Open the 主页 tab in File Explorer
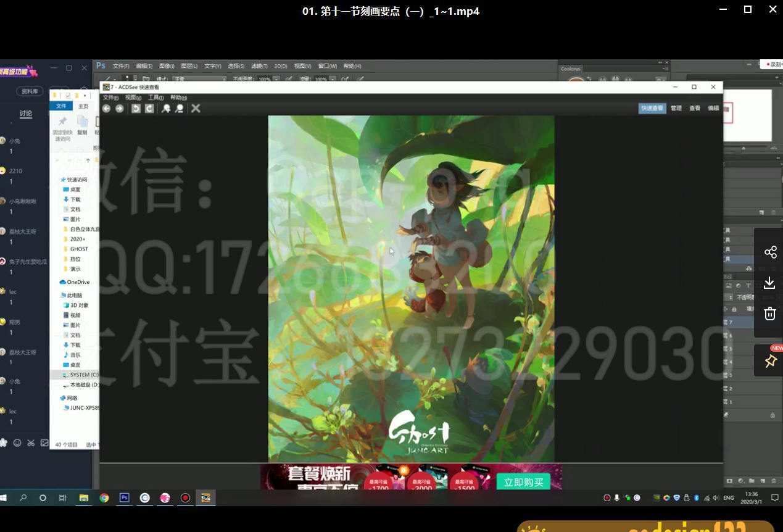This screenshot has height=532, width=783. click(83, 106)
